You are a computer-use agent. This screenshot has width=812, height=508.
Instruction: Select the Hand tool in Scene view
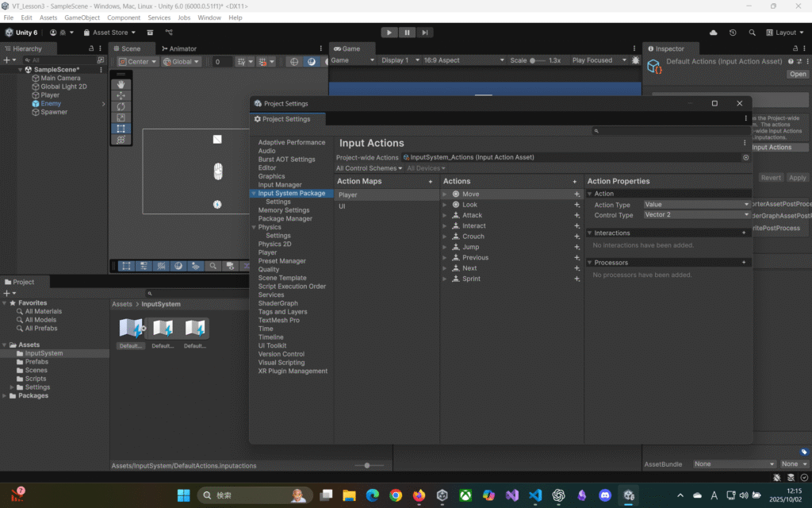pos(121,84)
